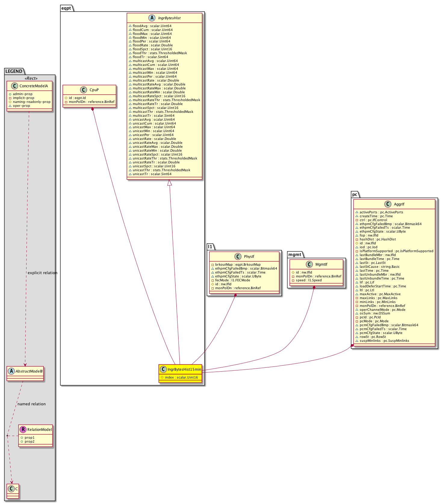444x504 pixels.
Task: Select the mgmt package tab
Action: (x=295, y=255)
